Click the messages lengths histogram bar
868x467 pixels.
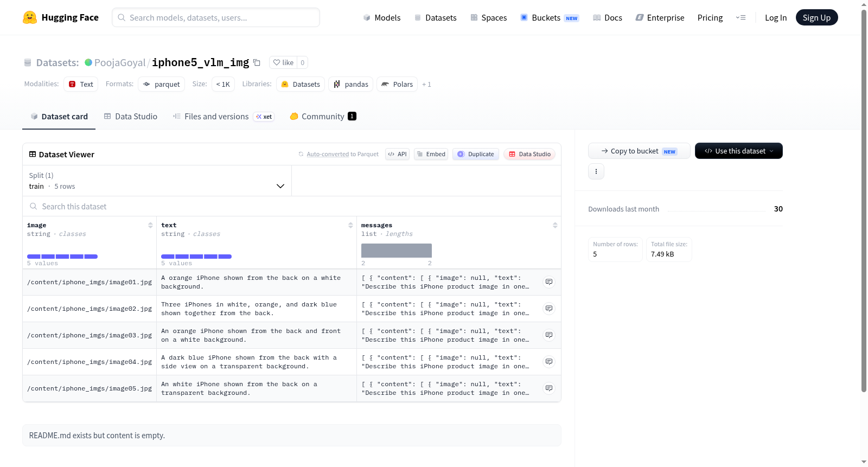[397, 251]
